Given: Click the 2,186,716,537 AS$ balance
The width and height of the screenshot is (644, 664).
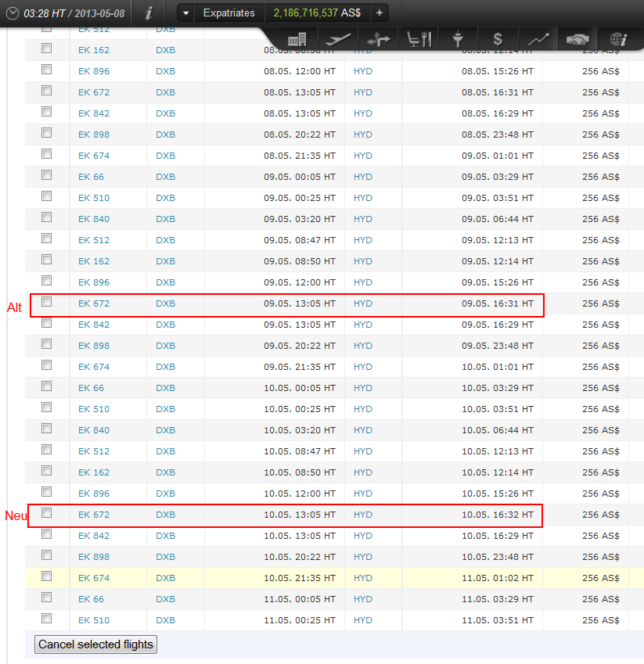Looking at the screenshot, I should point(317,13).
